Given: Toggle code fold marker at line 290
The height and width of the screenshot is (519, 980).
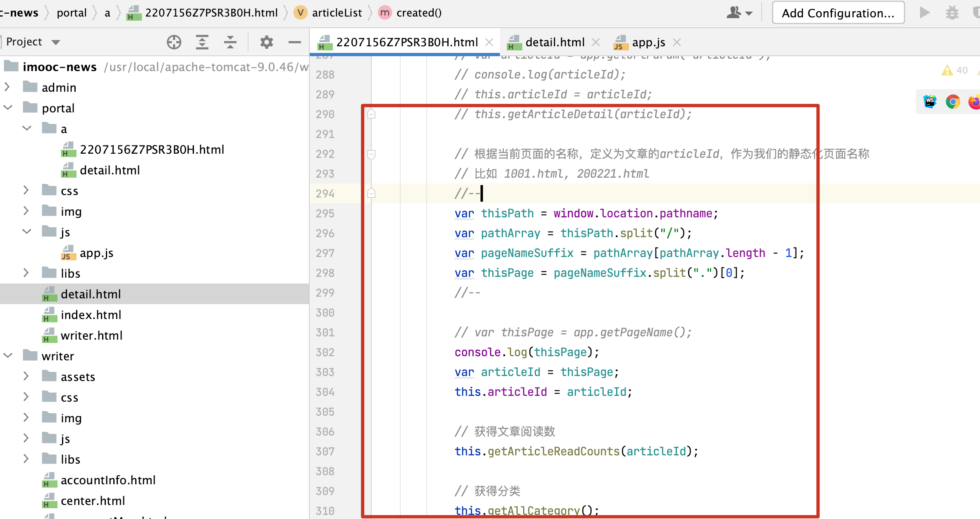Looking at the screenshot, I should (371, 114).
